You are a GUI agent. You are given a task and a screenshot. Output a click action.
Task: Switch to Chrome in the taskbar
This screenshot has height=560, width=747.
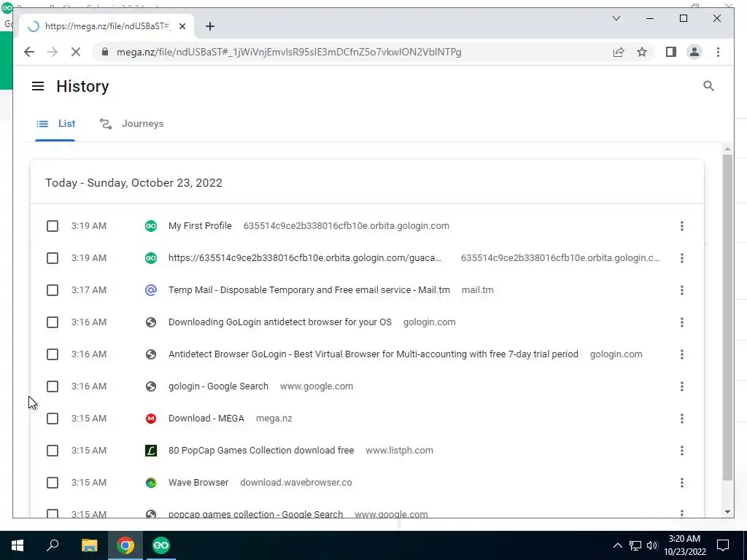click(125, 545)
